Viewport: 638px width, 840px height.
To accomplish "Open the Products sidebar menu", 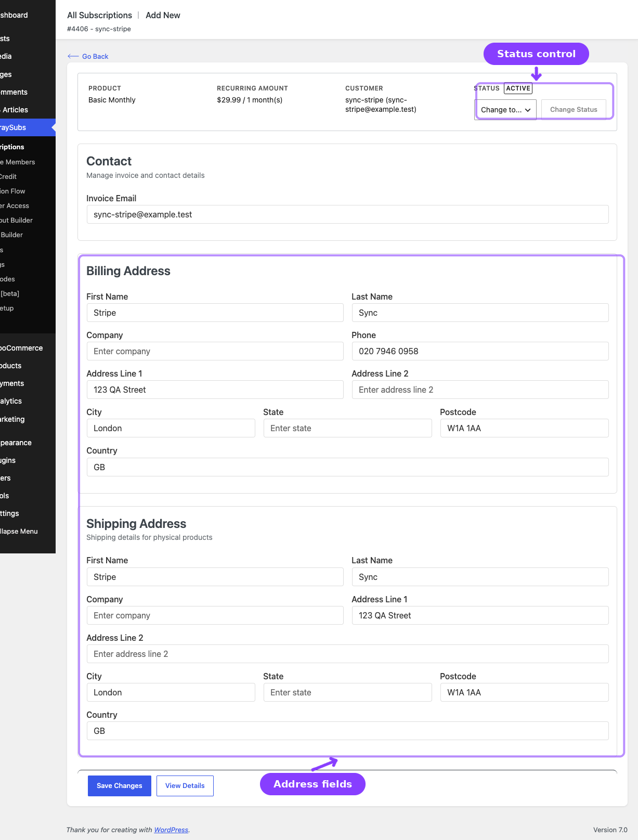I will [x=28, y=366].
